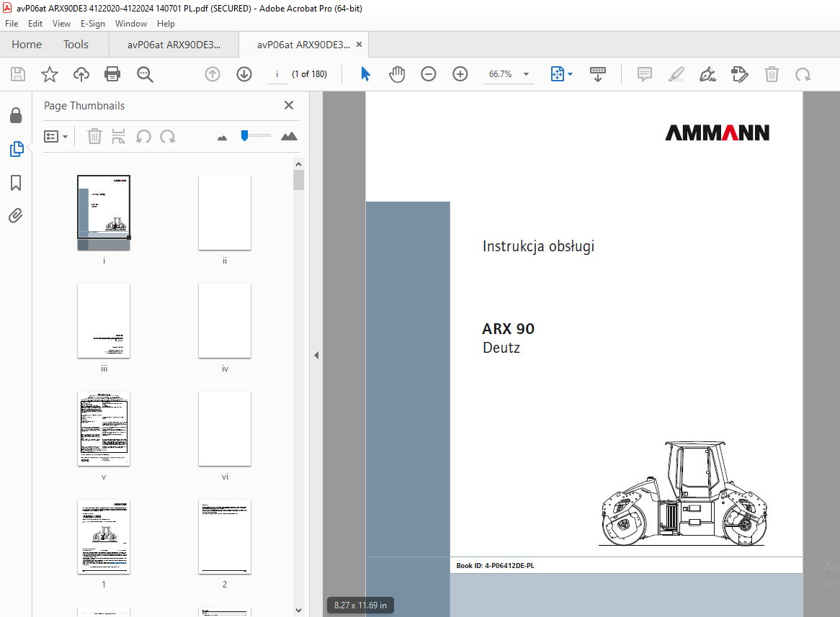Adjust the thumbnail size slider

coord(245,136)
